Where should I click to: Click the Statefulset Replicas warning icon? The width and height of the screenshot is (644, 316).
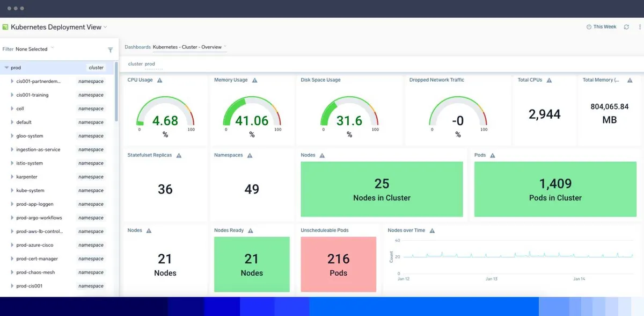click(x=179, y=155)
